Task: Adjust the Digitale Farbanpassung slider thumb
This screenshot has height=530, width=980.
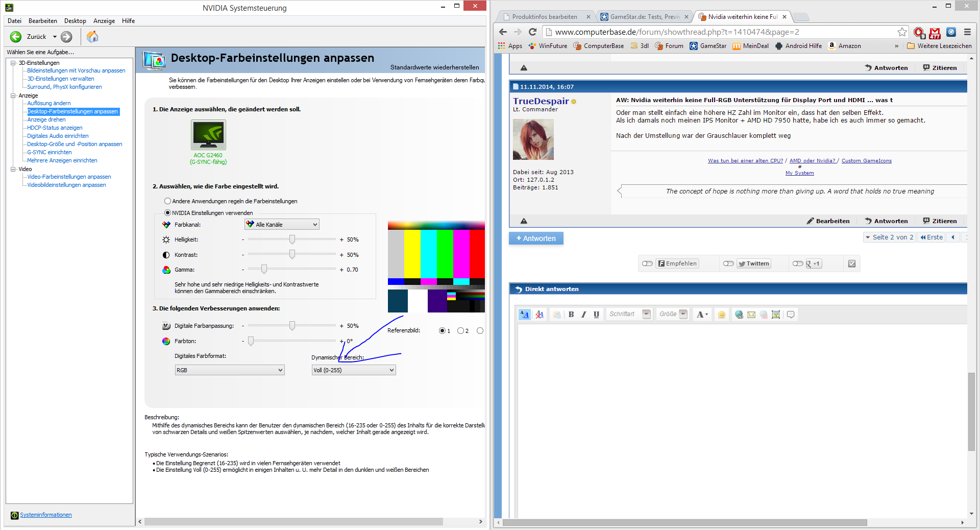Action: click(x=292, y=326)
